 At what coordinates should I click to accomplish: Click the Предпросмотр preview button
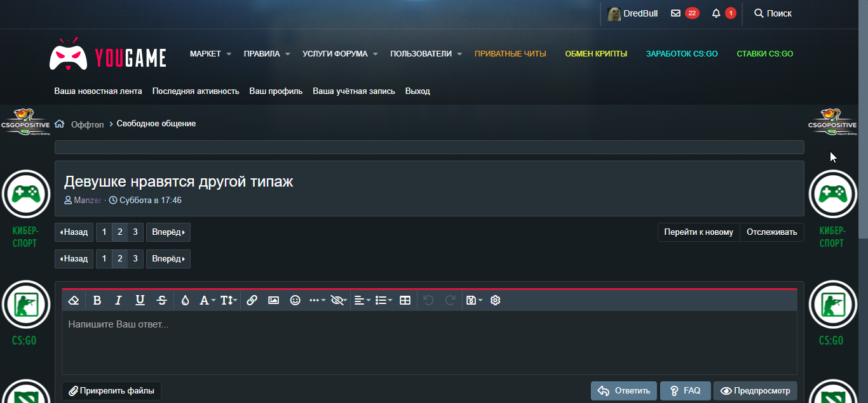(756, 391)
